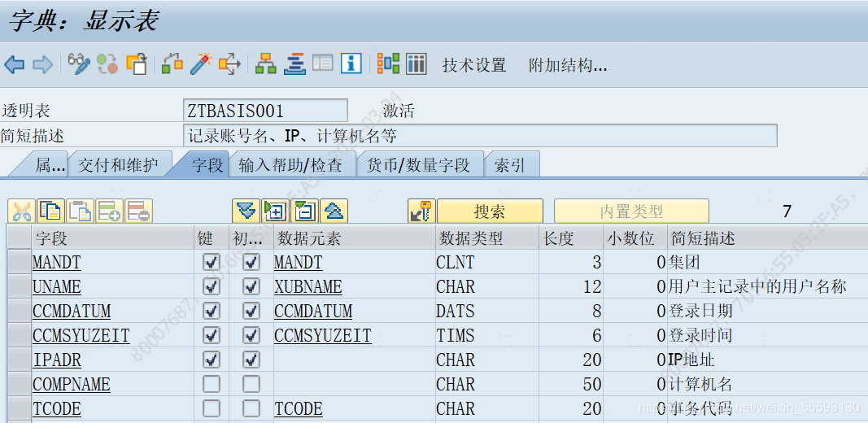Click the Check consistency icon
868x423 pixels.
(x=172, y=64)
